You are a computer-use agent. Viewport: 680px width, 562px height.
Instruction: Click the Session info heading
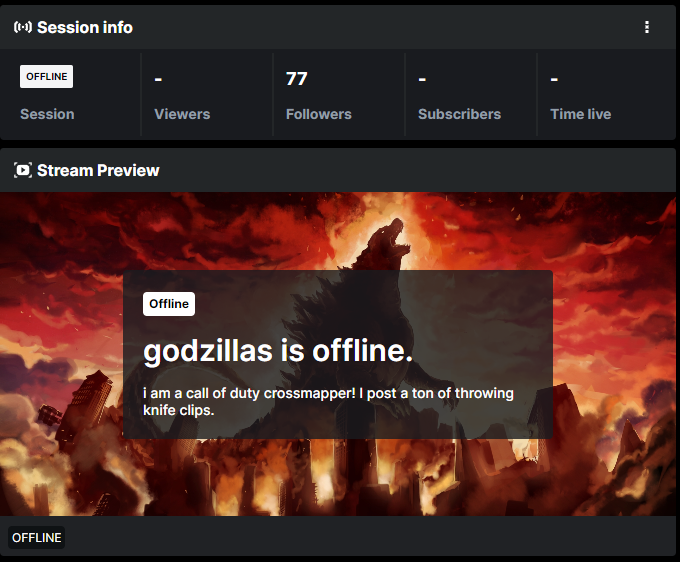pos(85,27)
